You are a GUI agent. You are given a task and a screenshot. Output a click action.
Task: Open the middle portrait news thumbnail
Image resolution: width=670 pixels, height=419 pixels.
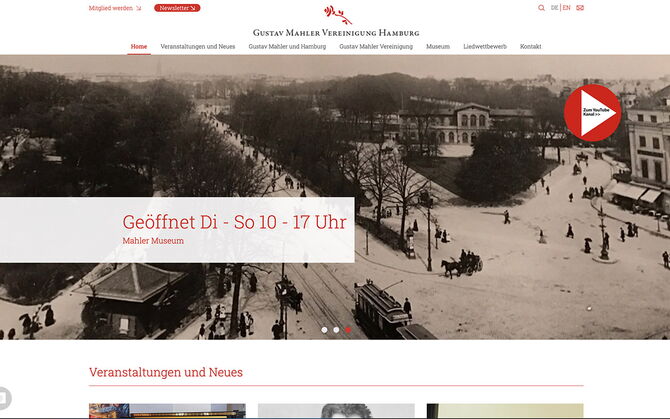coord(336,411)
